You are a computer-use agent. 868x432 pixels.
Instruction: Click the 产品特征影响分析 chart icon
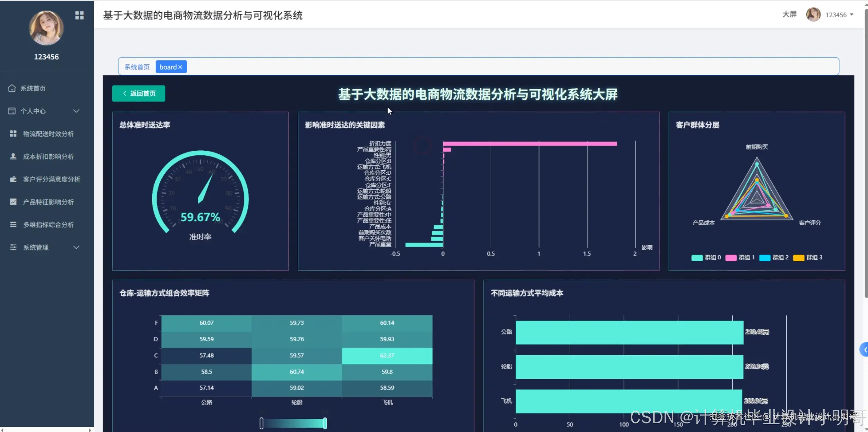(13, 202)
